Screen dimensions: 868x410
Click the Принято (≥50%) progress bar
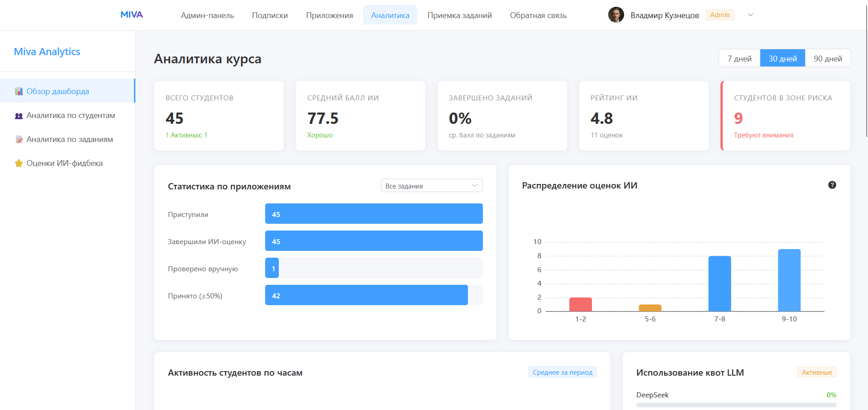[374, 295]
